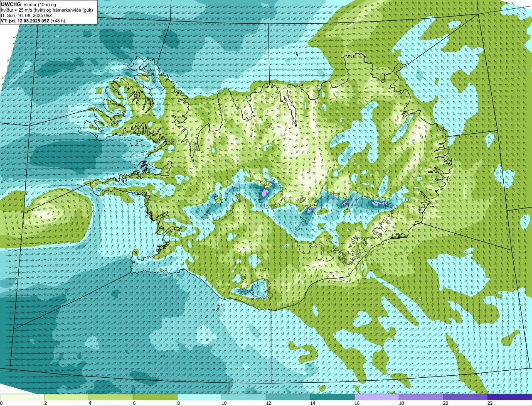532x406 pixels.
Task: Click the 'IT: Sun. 10. 08. 2025 09Z' line
Action: coord(27,15)
